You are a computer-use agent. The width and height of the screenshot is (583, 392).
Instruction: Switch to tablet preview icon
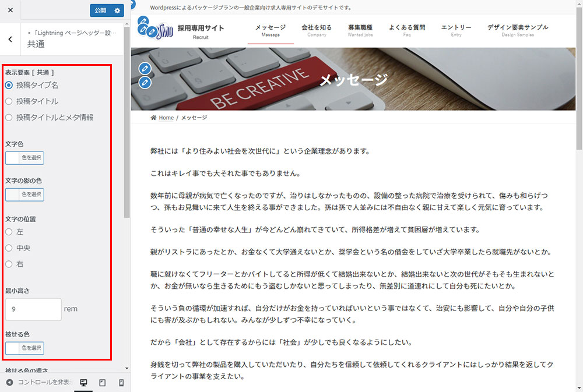102,383
